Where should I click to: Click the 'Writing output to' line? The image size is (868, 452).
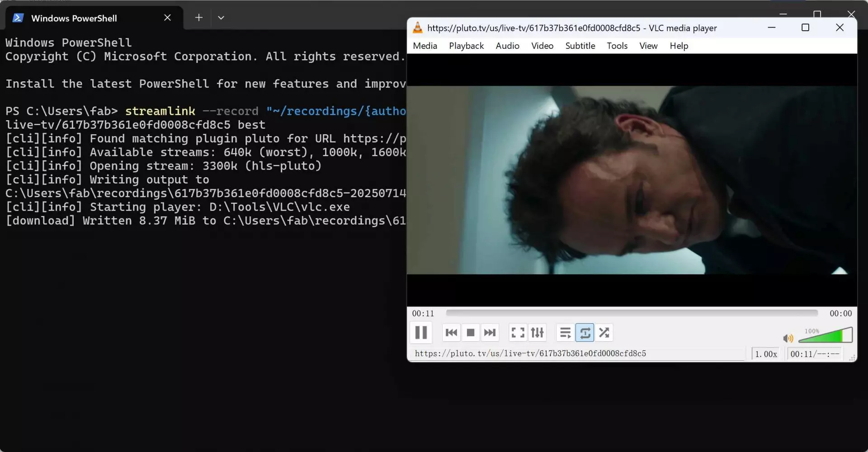tap(107, 179)
